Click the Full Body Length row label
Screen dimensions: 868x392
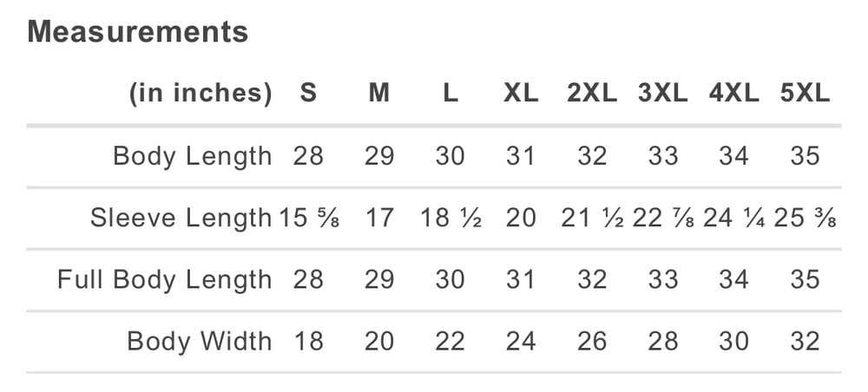click(164, 280)
